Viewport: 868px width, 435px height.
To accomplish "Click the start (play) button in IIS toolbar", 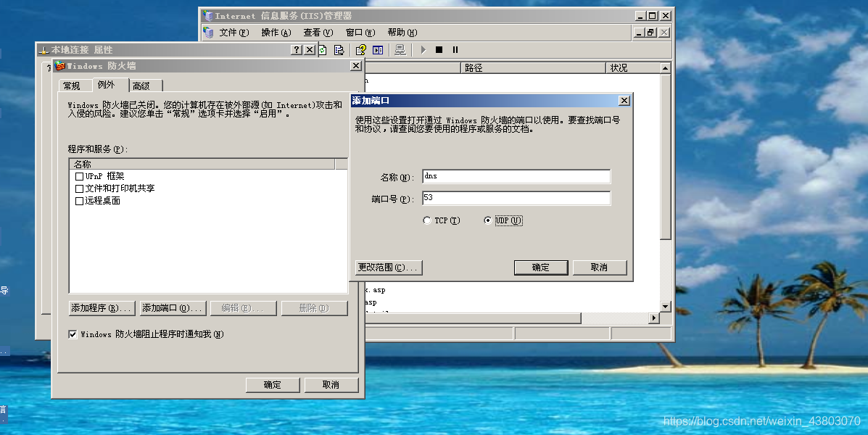I will click(423, 50).
